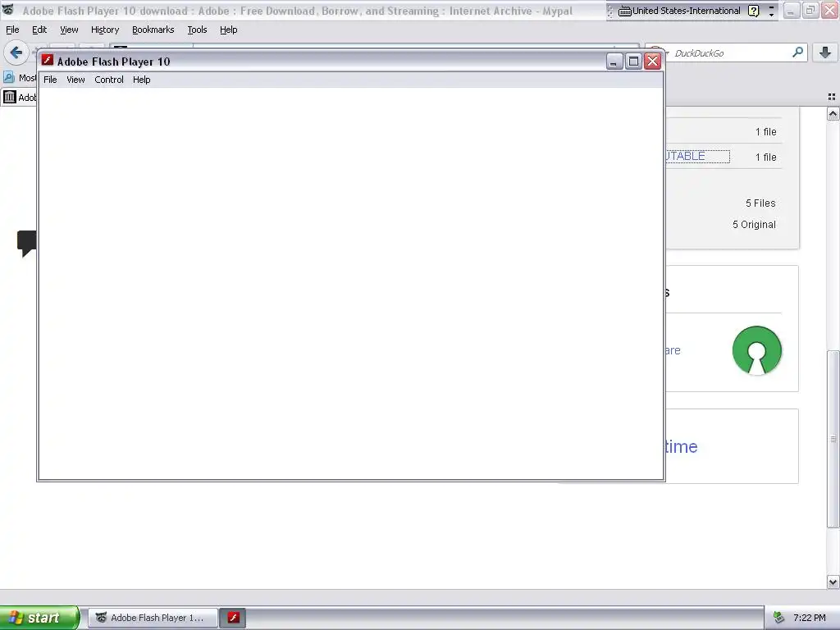Open the Tools menu in Mypal

click(x=197, y=30)
